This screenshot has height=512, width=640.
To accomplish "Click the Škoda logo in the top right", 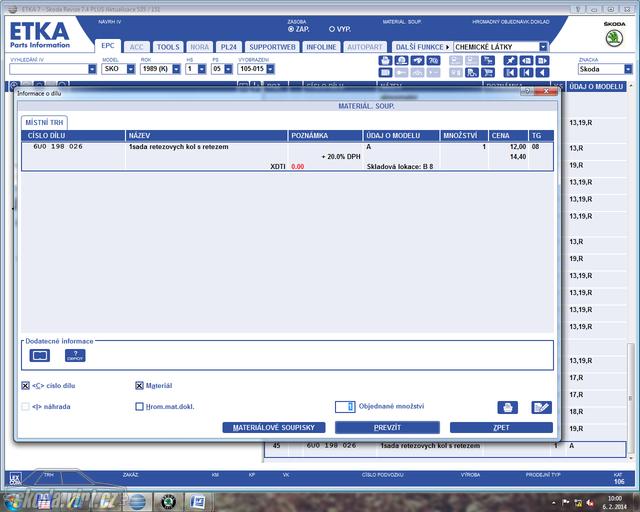I will click(x=614, y=39).
